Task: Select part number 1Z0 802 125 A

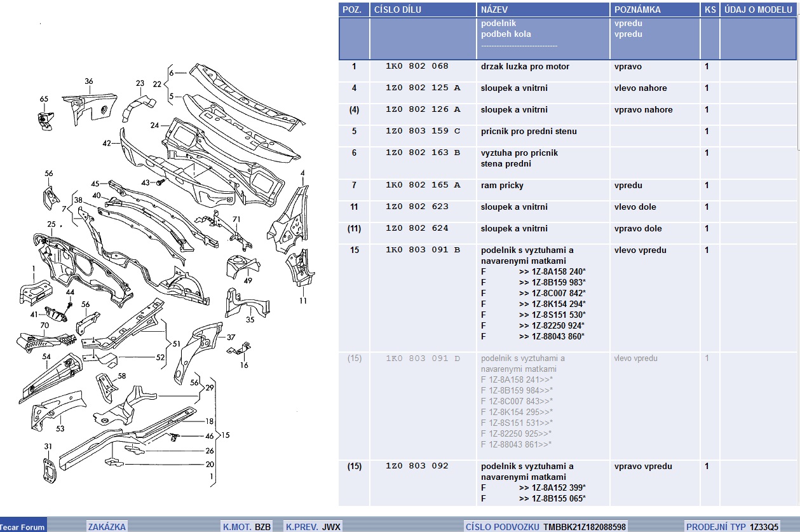Action: (423, 88)
